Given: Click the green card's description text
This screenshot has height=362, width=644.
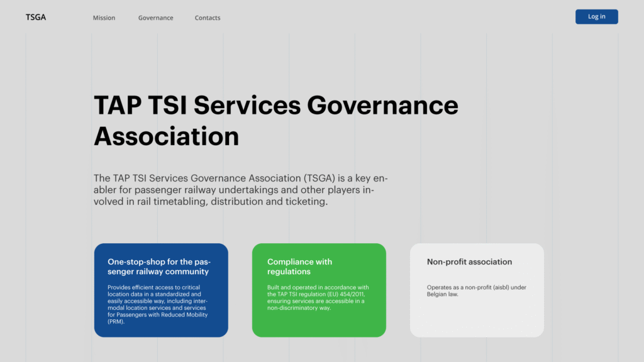Looking at the screenshot, I should (318, 298).
